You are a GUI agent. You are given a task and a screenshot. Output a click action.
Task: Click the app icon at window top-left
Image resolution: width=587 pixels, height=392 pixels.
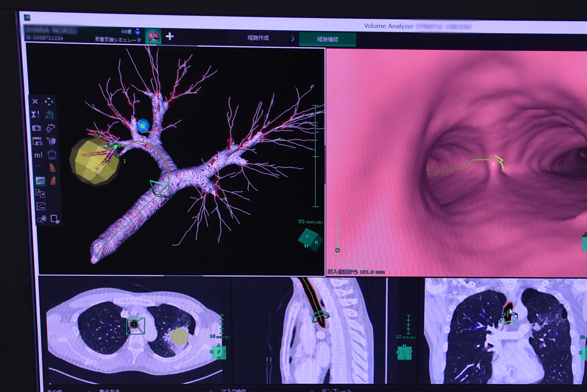(x=27, y=17)
